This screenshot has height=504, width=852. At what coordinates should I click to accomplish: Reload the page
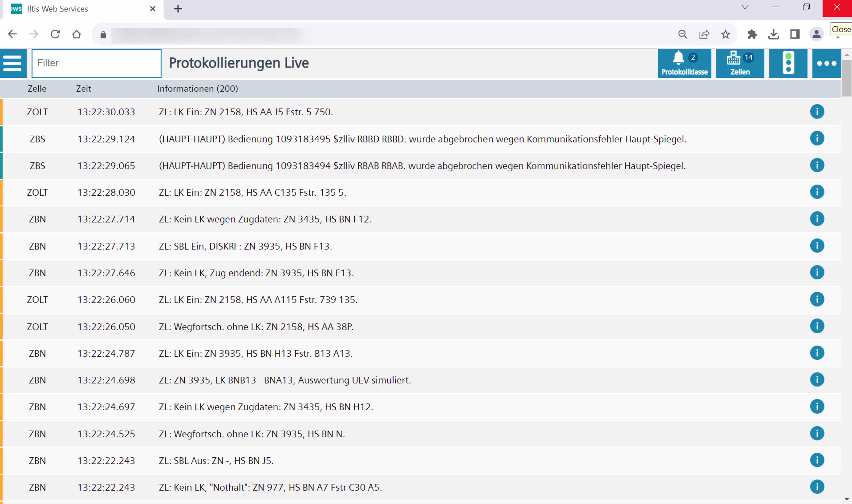(55, 34)
